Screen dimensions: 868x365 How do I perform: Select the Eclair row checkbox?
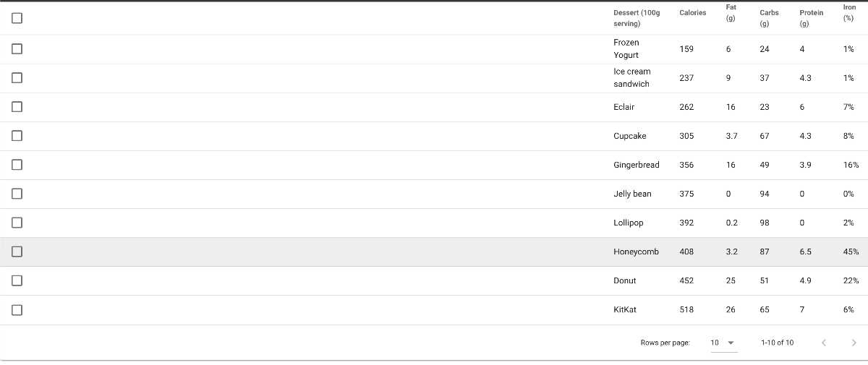point(17,107)
